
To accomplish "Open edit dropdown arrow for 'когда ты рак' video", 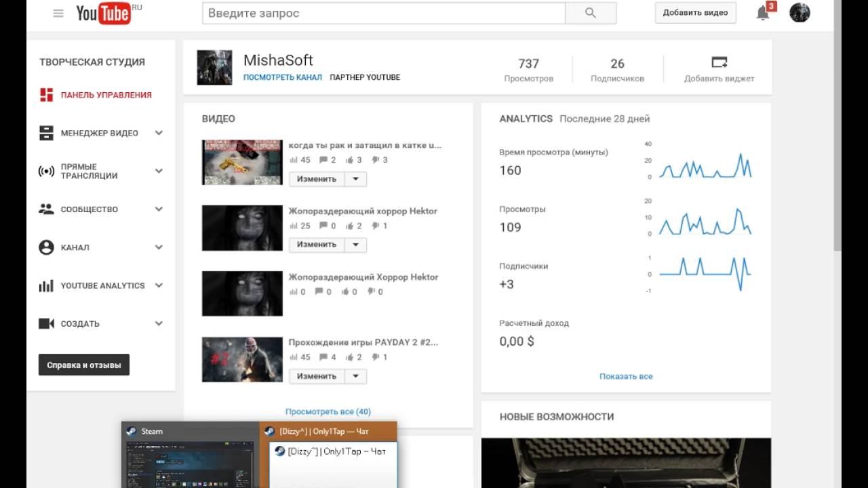I will pyautogui.click(x=356, y=179).
